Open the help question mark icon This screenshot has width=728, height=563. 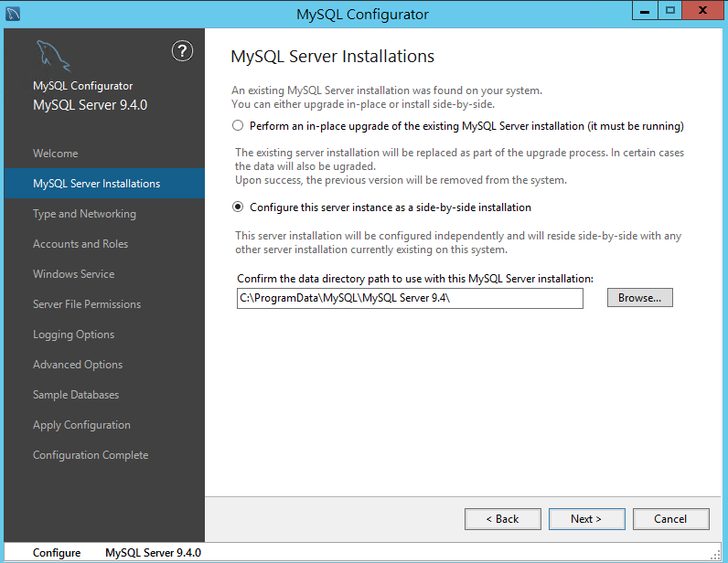182,51
